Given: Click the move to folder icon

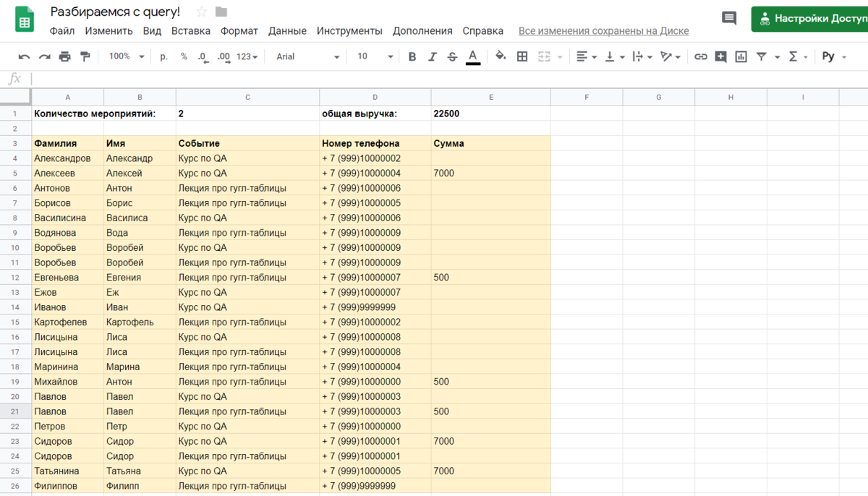Looking at the screenshot, I should click(221, 12).
